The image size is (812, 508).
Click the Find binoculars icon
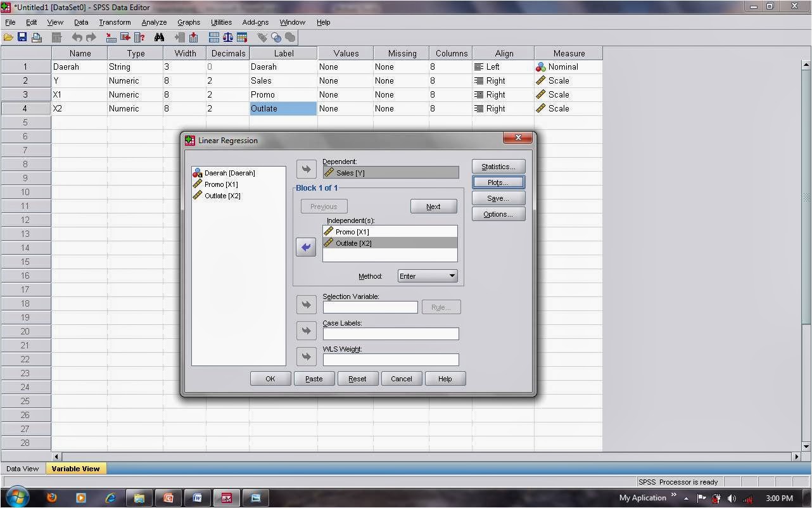(159, 37)
